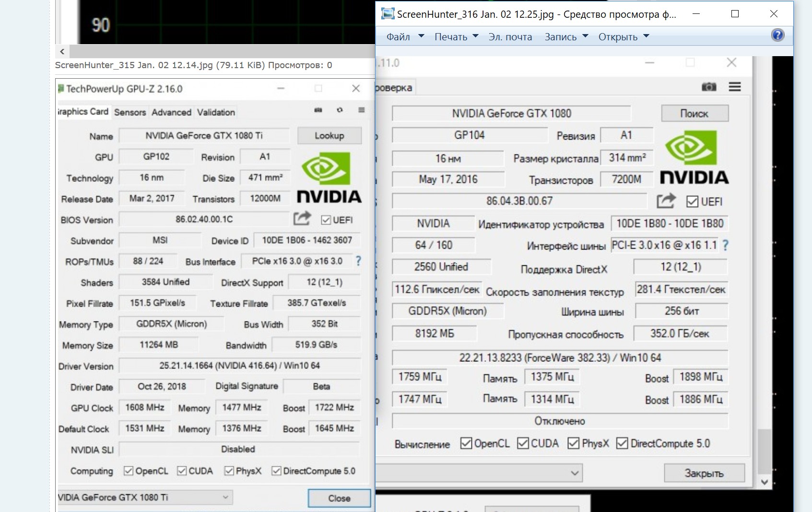Click the screenshot camera icon in English GPU-Z

tap(318, 110)
